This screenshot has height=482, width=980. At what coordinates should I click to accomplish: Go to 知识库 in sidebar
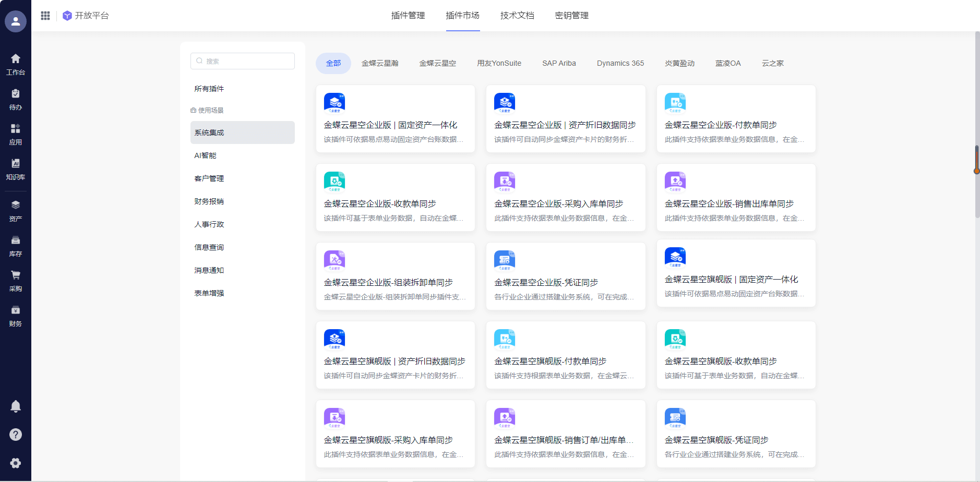[16, 169]
